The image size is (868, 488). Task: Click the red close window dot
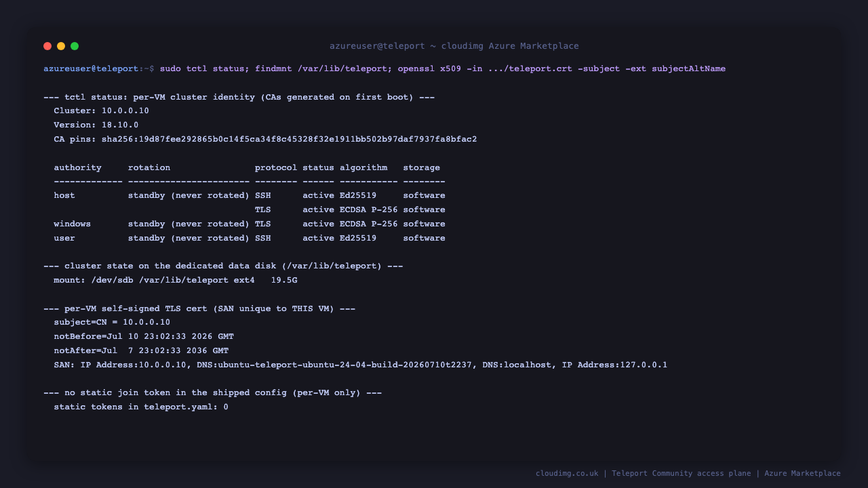pos(47,46)
